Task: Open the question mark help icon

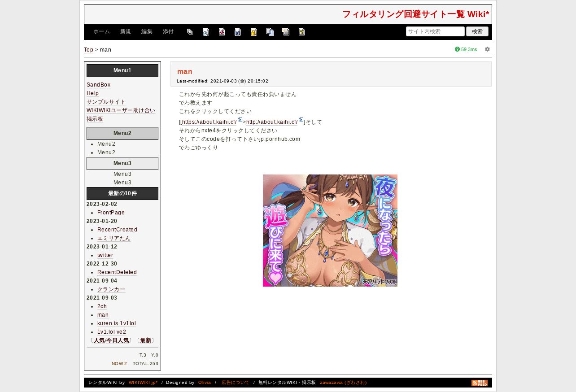Action: point(302,32)
